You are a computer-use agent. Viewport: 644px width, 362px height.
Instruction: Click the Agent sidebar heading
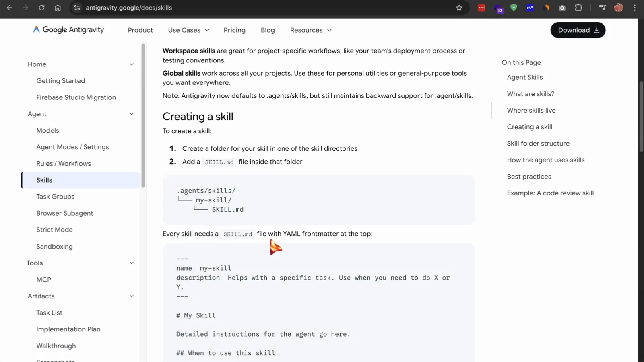(x=37, y=114)
